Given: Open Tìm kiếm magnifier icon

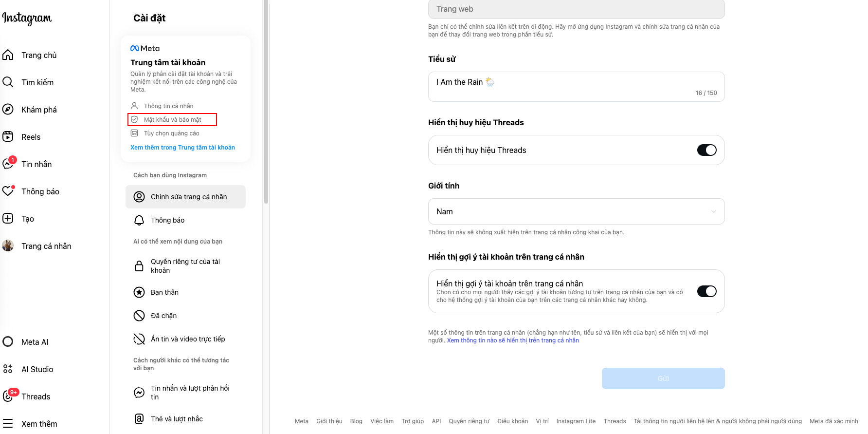Looking at the screenshot, I should pyautogui.click(x=8, y=82).
